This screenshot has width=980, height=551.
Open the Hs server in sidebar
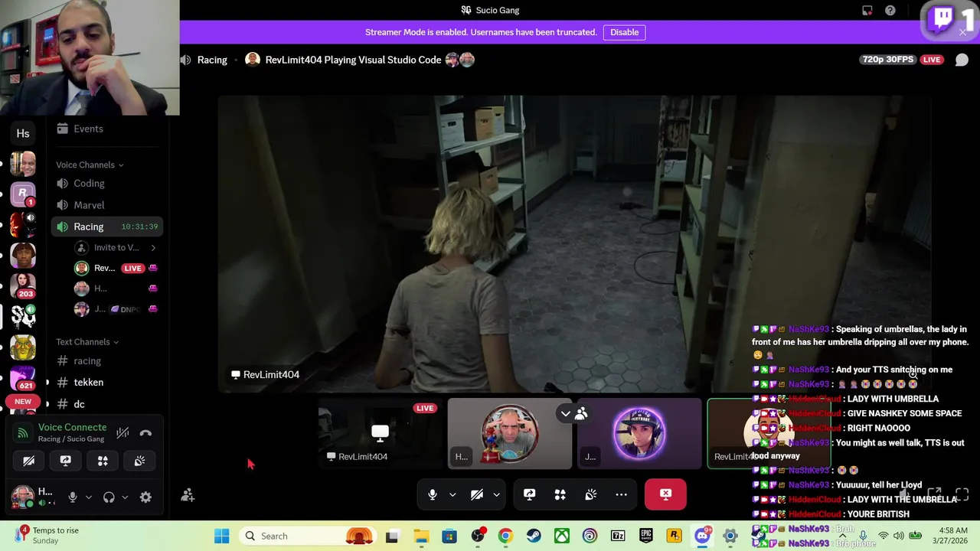coord(23,133)
